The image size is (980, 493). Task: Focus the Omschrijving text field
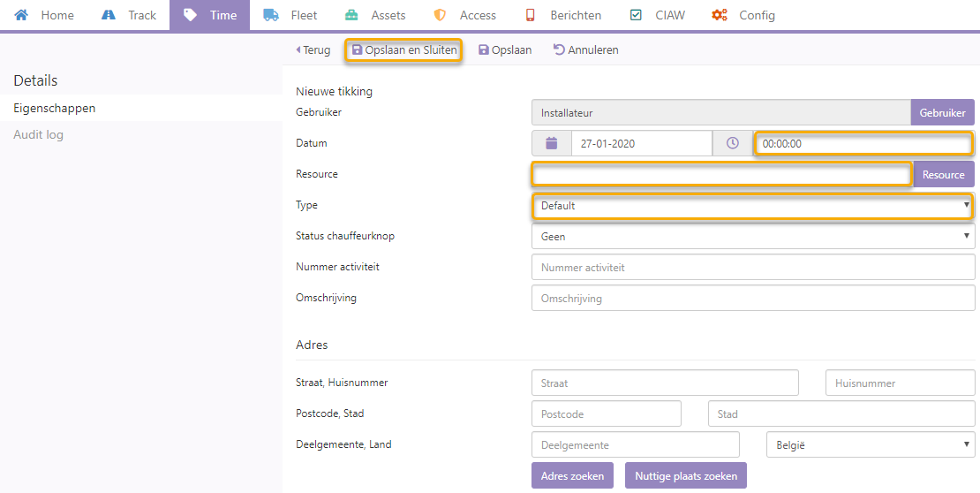tap(752, 299)
